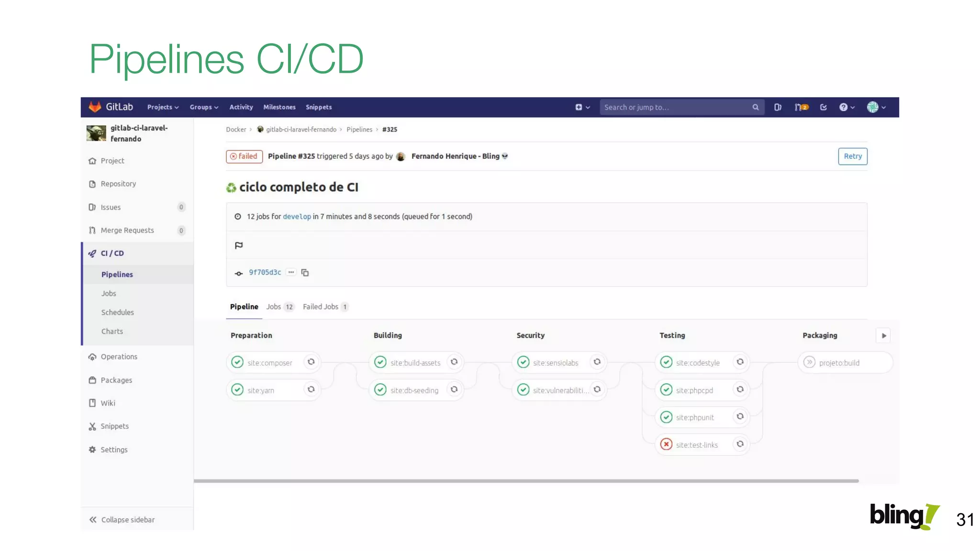Image resolution: width=980 pixels, height=551 pixels.
Task: Open the new item plus dropdown
Action: [x=582, y=107]
